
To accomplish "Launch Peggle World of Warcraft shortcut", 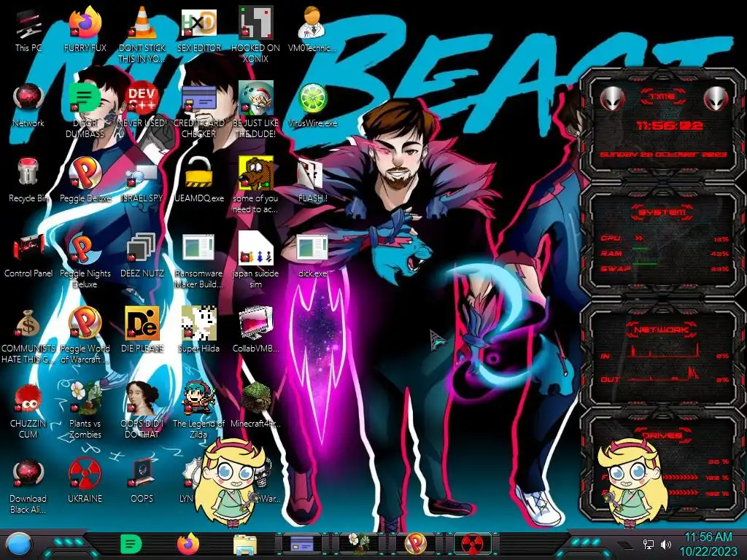I will tap(85, 324).
